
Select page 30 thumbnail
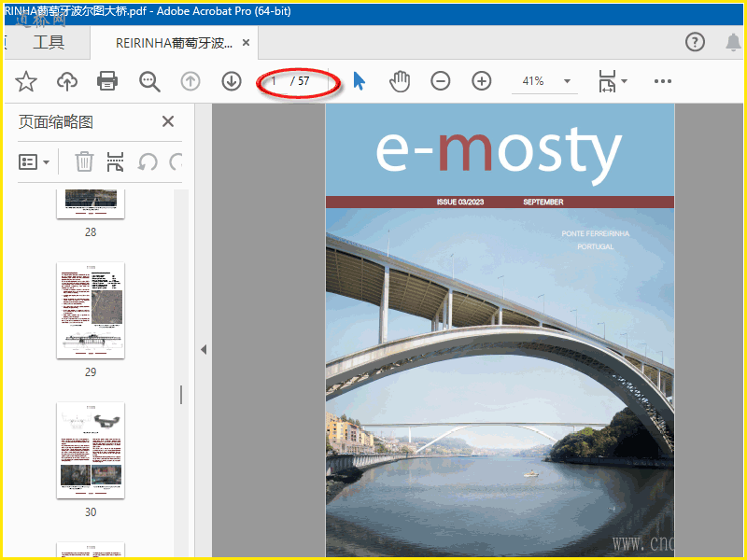point(91,451)
